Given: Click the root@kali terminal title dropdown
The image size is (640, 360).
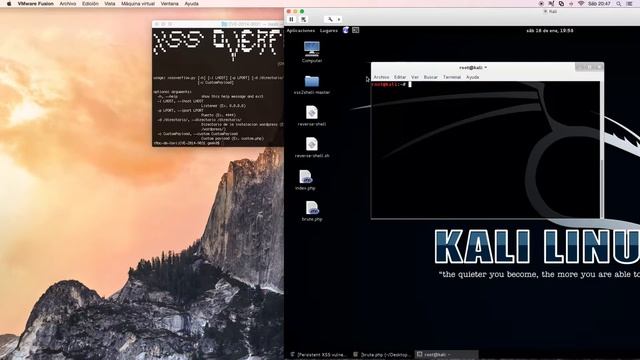Looking at the screenshot, I should coord(473,68).
